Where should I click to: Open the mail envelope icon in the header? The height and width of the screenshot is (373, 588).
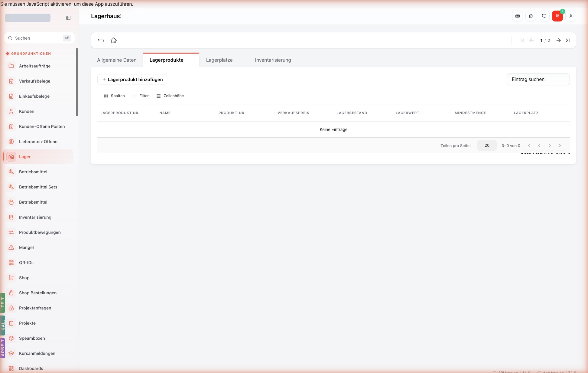click(x=518, y=16)
